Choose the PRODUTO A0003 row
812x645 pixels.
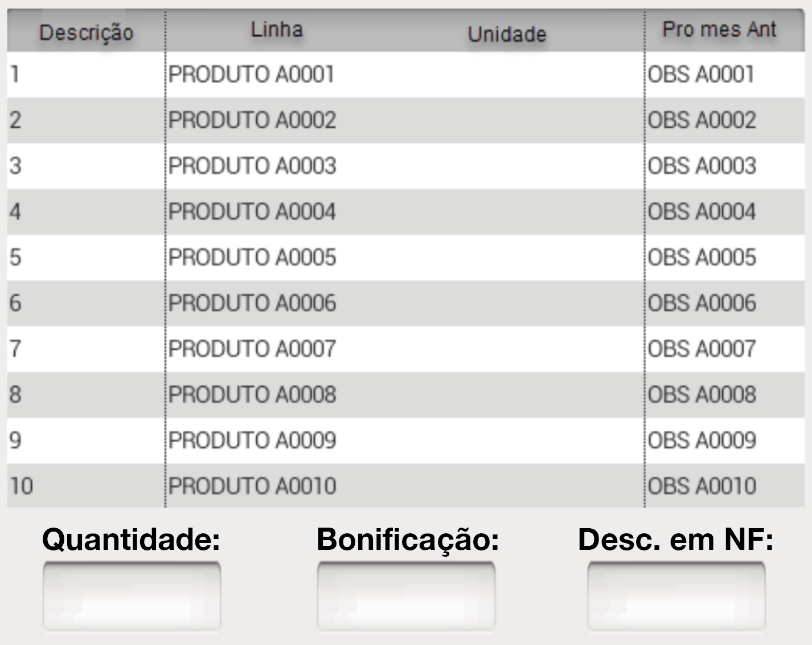click(406, 166)
